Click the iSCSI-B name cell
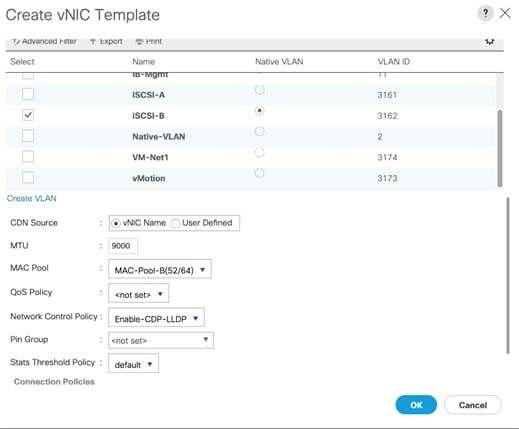The width and height of the screenshot is (519, 429). tap(148, 116)
